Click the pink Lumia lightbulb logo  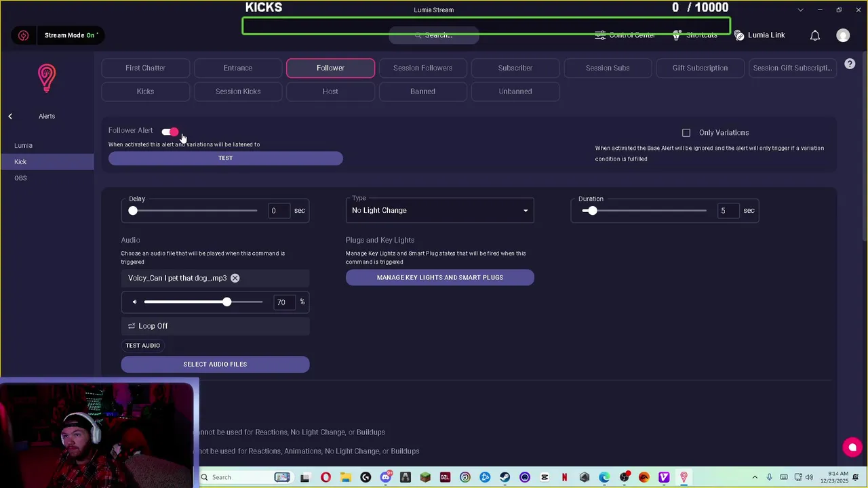click(46, 78)
